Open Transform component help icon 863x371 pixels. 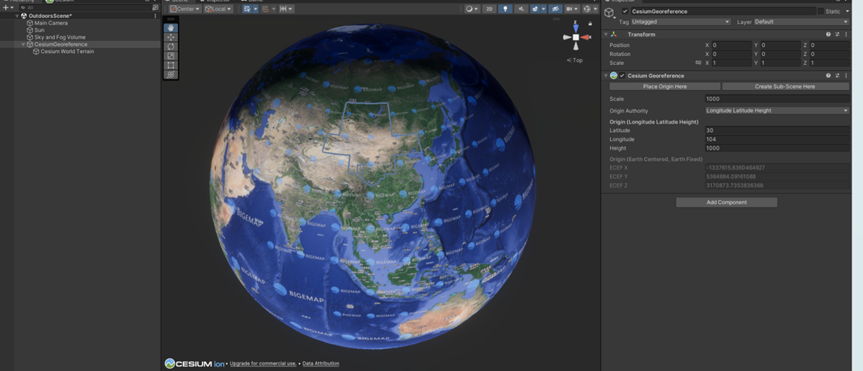point(828,34)
